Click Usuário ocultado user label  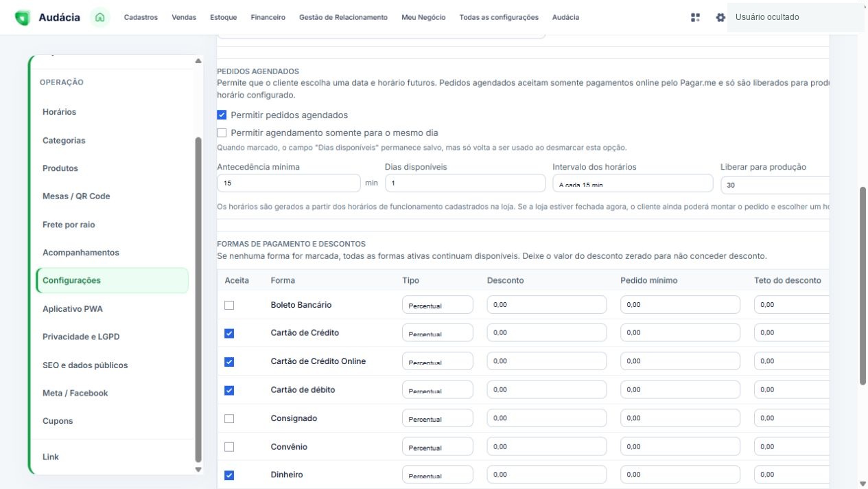coord(767,17)
